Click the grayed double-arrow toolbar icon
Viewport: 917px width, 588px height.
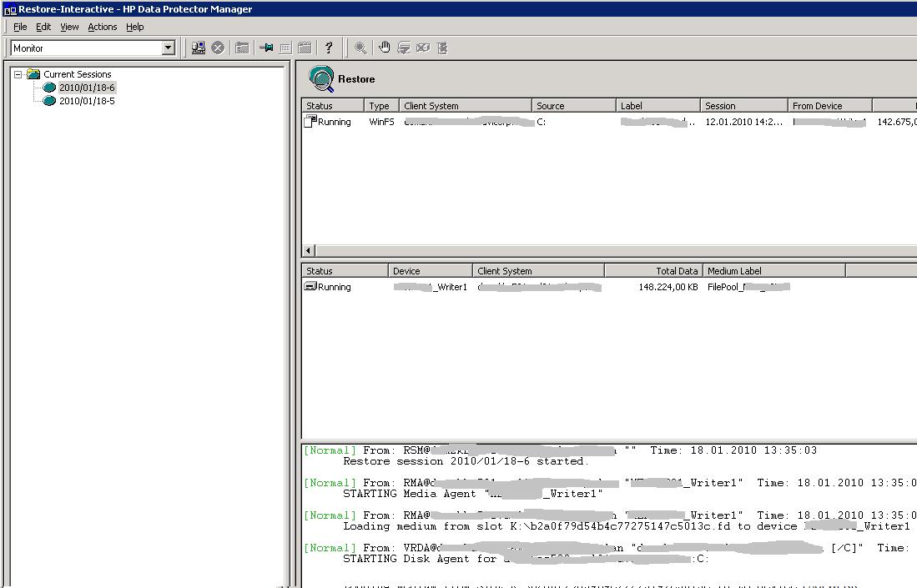404,48
